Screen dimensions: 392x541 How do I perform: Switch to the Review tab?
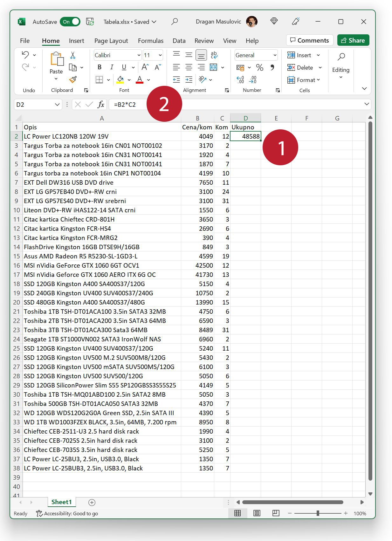click(204, 41)
